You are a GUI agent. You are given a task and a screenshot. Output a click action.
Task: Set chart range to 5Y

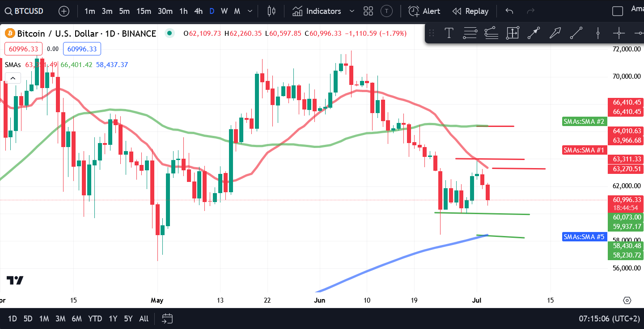pyautogui.click(x=128, y=319)
